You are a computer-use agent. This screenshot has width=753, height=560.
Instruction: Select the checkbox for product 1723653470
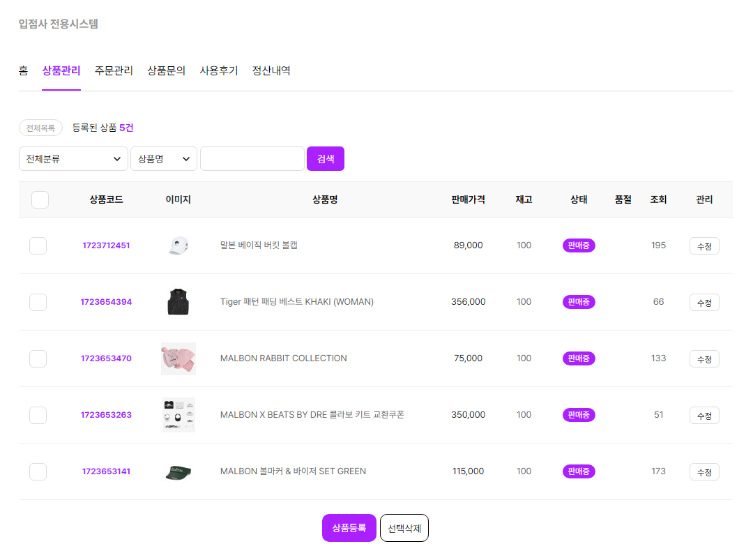(x=38, y=358)
